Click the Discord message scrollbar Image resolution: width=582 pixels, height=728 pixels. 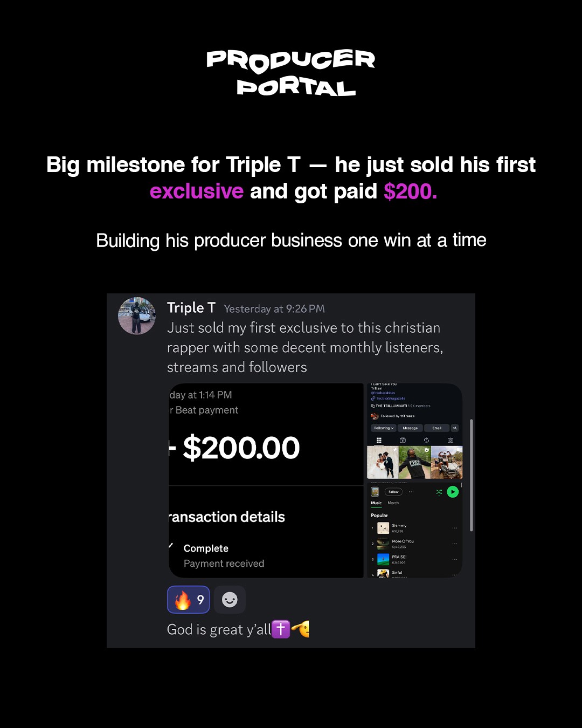(x=472, y=475)
